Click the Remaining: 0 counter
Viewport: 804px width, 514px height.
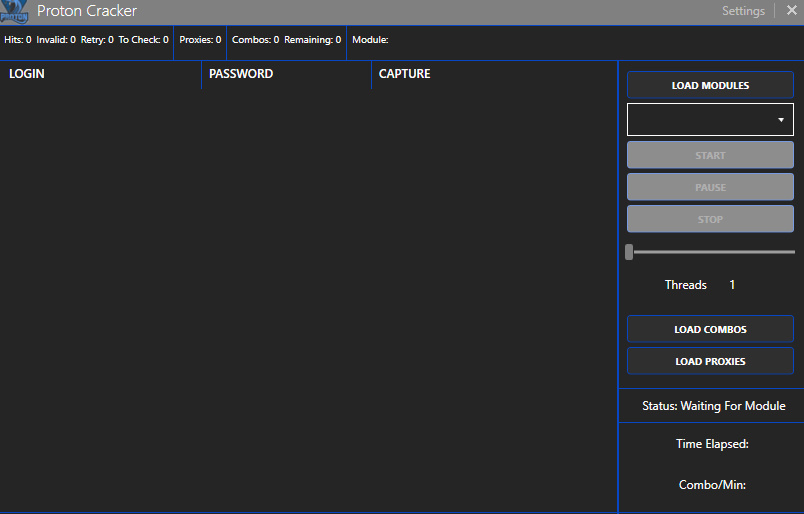point(313,39)
